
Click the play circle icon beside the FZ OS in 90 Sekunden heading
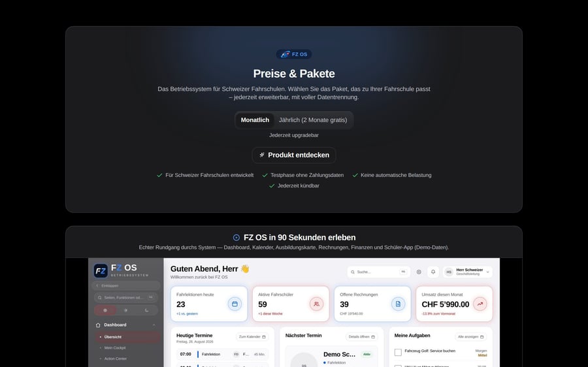coord(237,237)
